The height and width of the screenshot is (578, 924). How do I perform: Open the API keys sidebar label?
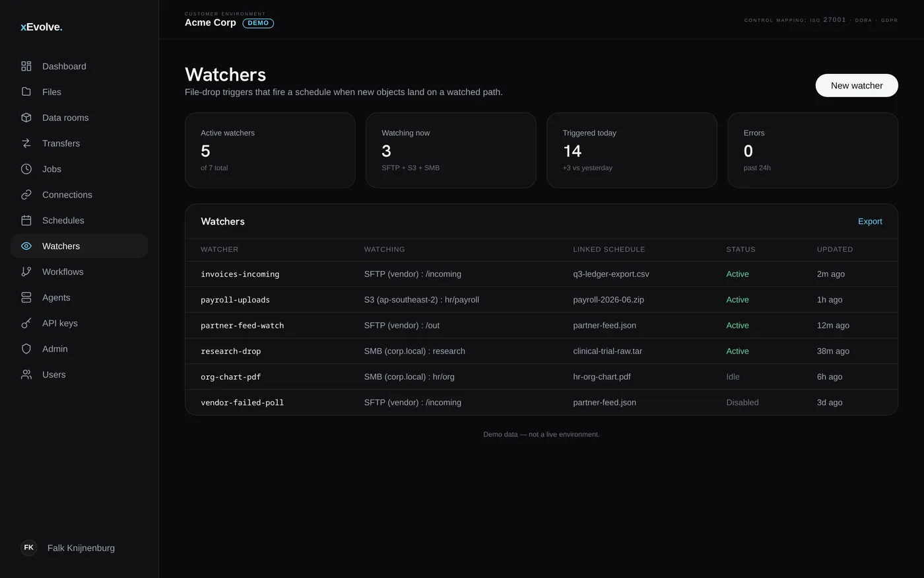pos(60,324)
